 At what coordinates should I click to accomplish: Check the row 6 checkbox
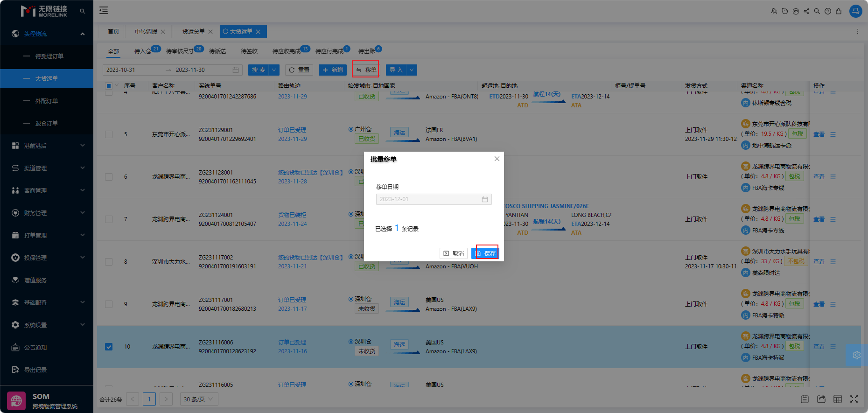(x=109, y=177)
